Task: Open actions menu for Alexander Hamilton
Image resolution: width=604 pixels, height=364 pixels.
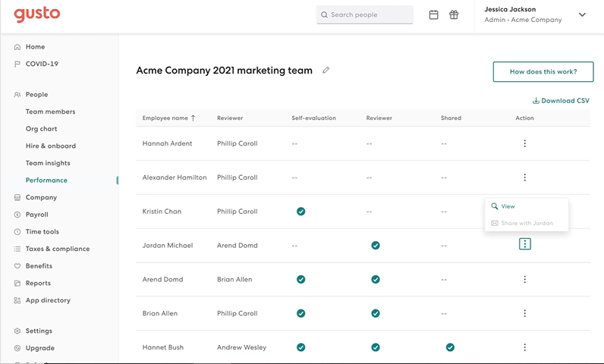Action: (x=524, y=177)
